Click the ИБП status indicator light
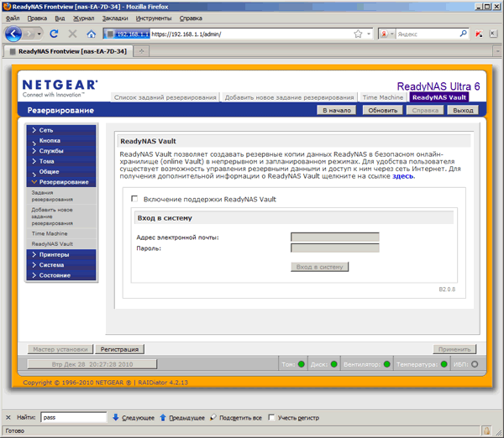Image resolution: width=504 pixels, height=438 pixels. pyautogui.click(x=475, y=364)
